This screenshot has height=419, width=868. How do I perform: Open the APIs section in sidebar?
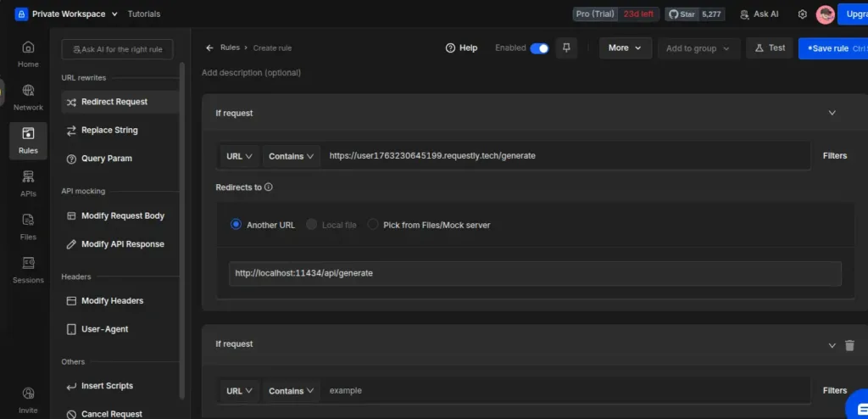pos(28,182)
